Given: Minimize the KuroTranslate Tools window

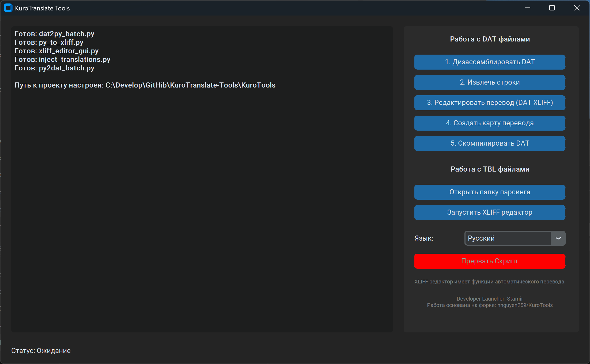Looking at the screenshot, I should tap(527, 8).
